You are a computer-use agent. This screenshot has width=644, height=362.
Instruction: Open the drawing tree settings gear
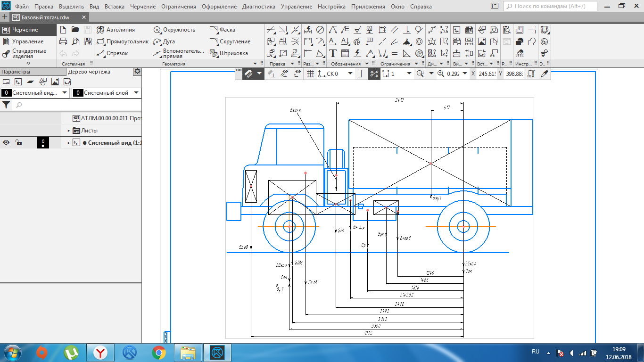click(137, 72)
